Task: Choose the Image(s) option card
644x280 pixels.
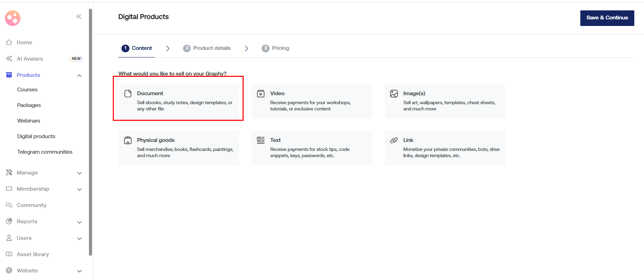Action: click(445, 101)
